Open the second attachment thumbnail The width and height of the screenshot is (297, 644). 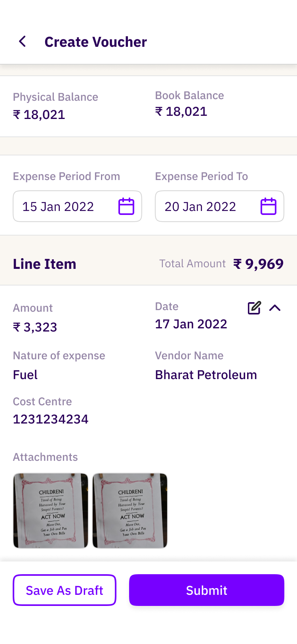(x=130, y=511)
